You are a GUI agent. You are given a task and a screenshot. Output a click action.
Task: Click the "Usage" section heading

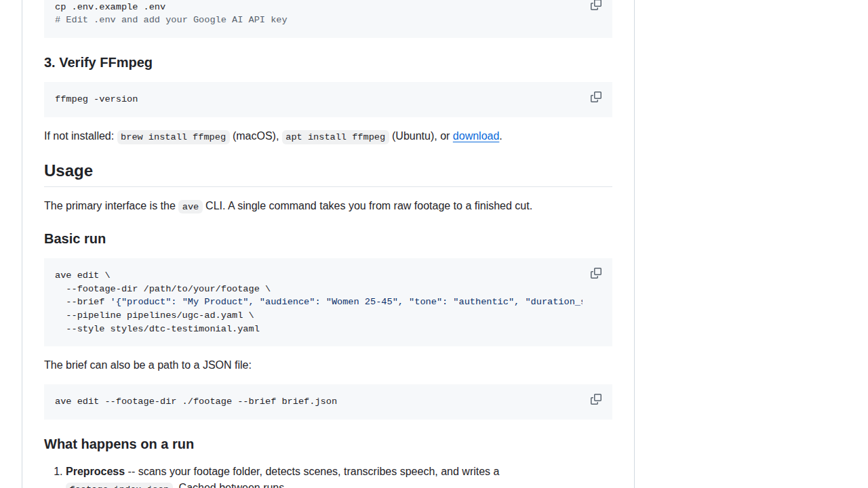[68, 171]
